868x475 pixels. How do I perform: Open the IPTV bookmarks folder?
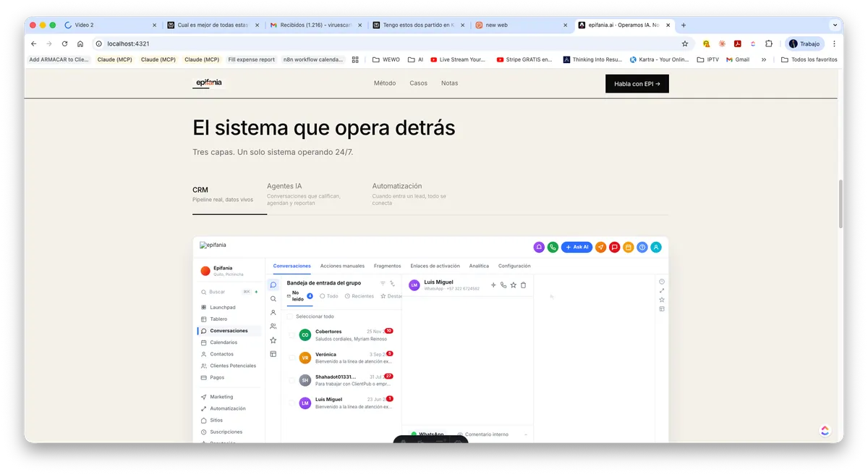click(x=708, y=59)
